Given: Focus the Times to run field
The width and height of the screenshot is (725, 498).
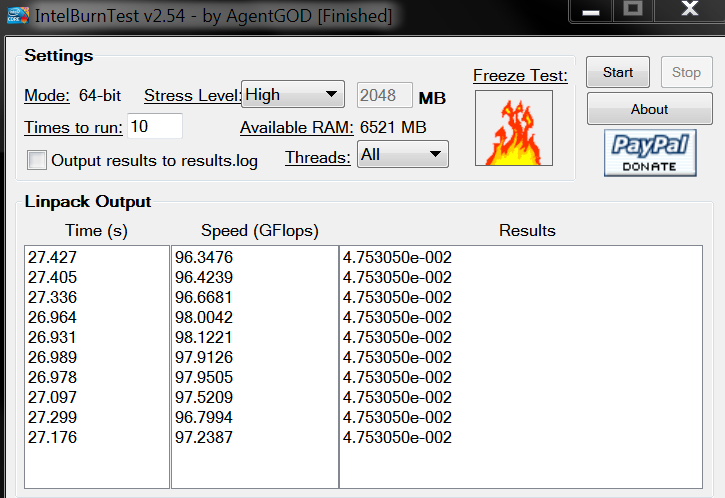Looking at the screenshot, I should (154, 127).
